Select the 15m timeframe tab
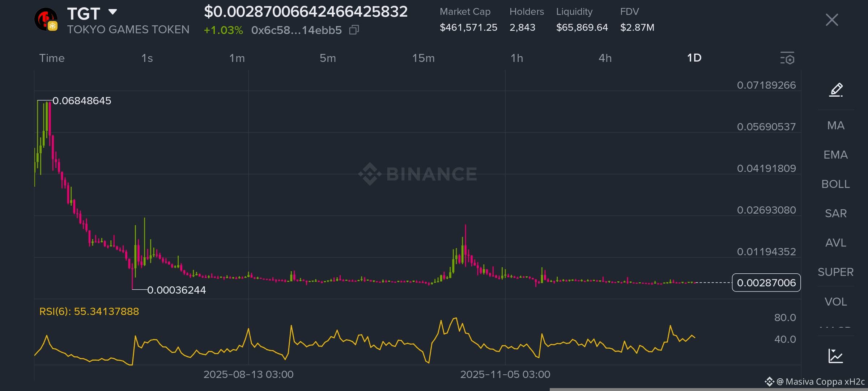Screen dimensions: 868x391 click(423, 58)
